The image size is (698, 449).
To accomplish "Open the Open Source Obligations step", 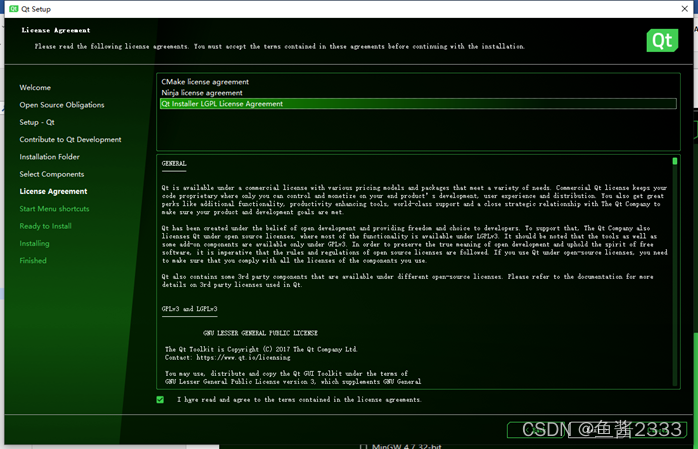I will click(62, 105).
